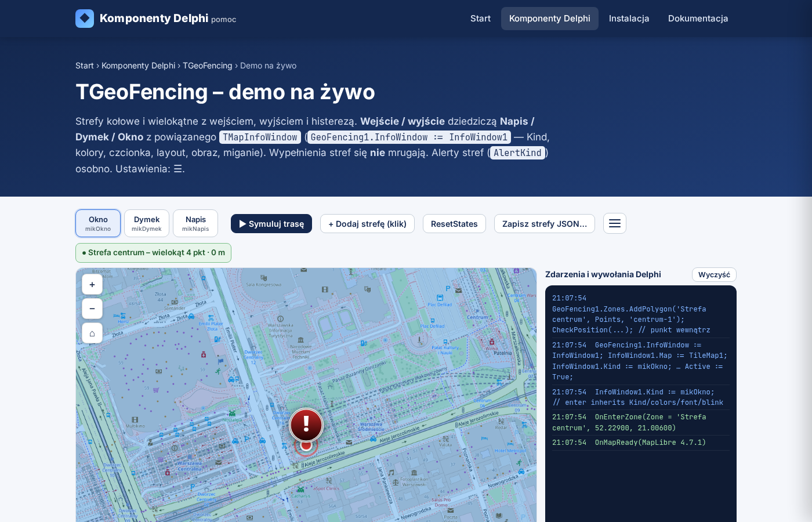Open Start in top navigation
812x522 pixels.
pyautogui.click(x=480, y=19)
